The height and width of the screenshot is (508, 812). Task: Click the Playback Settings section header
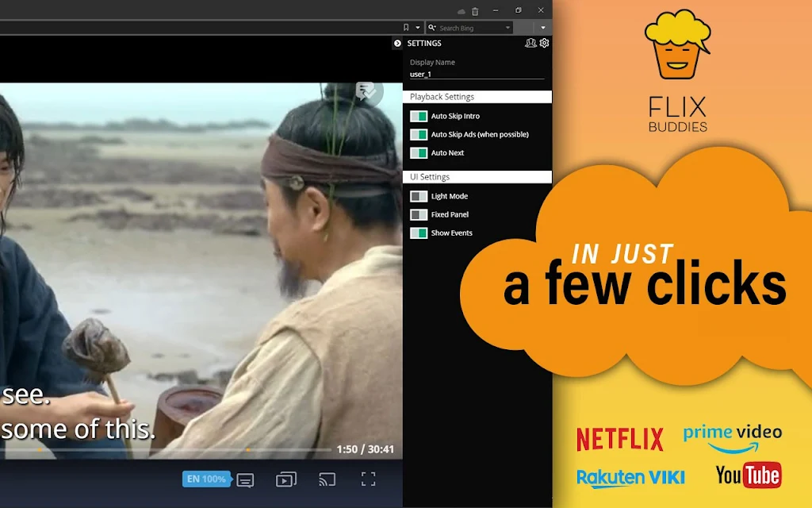(477, 97)
